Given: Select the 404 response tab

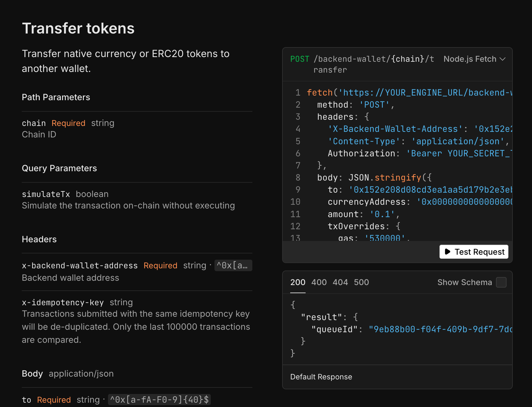Looking at the screenshot, I should [340, 282].
